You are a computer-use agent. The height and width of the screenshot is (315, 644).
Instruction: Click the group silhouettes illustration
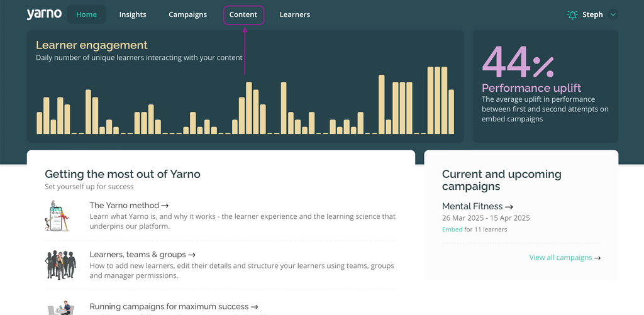pos(60,265)
